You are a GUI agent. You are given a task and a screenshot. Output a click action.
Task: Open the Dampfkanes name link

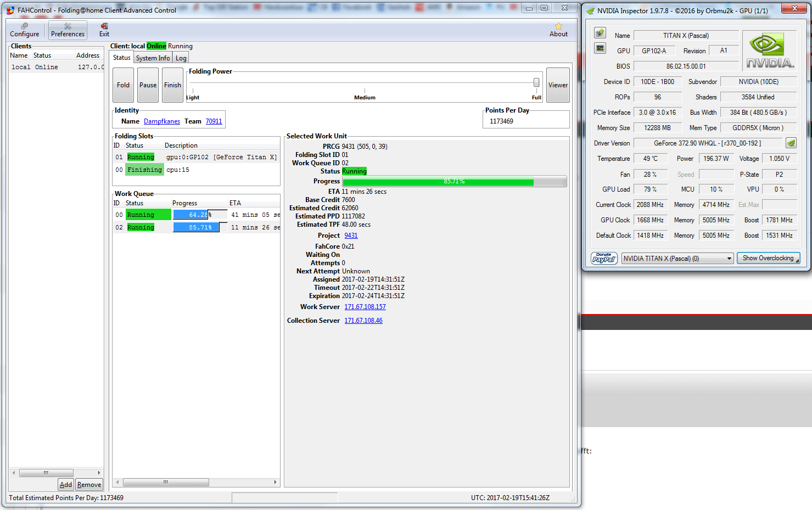162,121
